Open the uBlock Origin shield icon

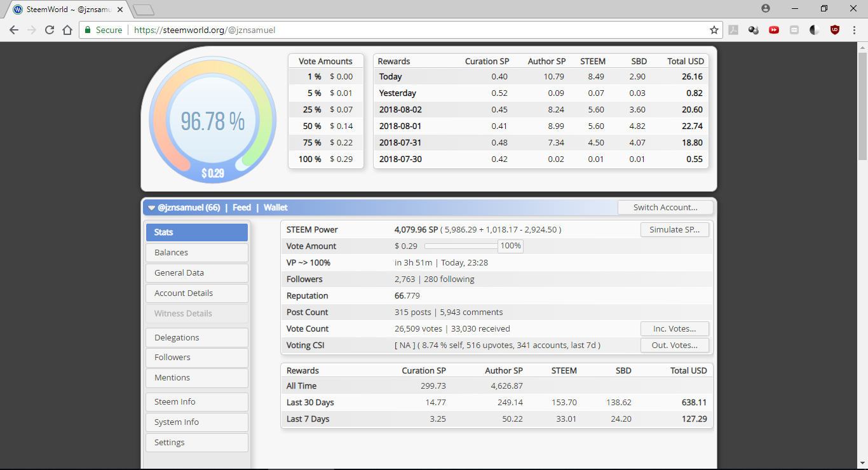[835, 30]
